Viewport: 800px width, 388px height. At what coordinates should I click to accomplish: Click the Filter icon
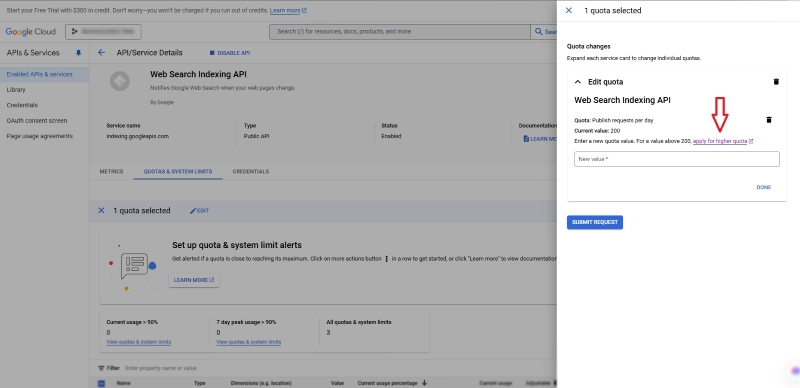(101, 368)
